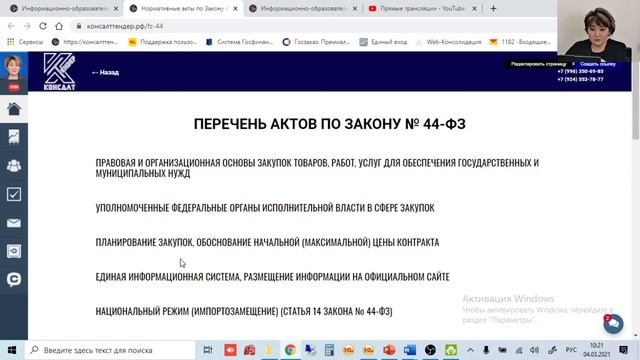Screen dimensions: 640x360
Task: Open the live chat widget bubble
Action: coord(613,324)
